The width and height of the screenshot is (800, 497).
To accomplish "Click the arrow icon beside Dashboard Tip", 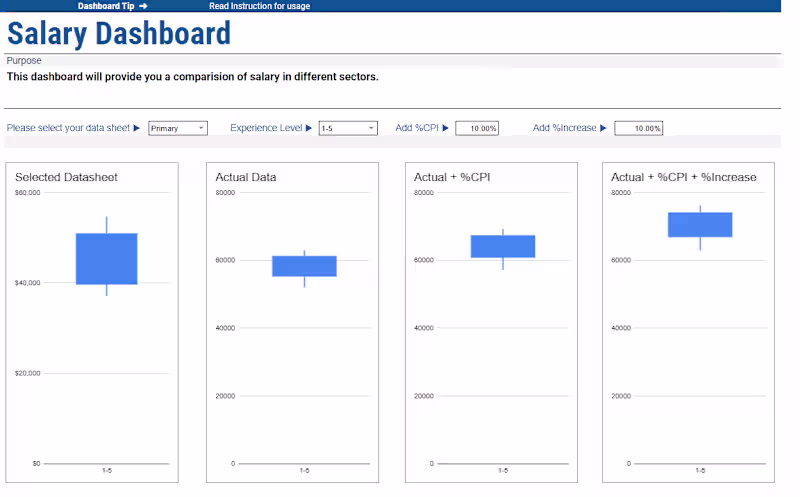I will 143,6.
